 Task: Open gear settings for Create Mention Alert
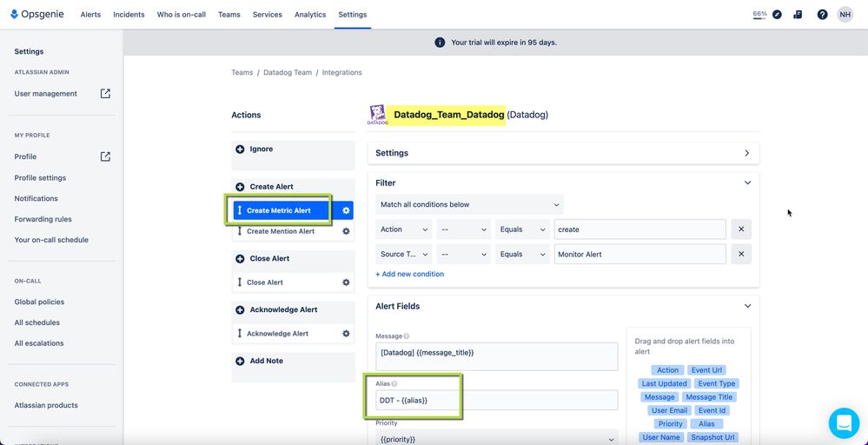click(x=346, y=231)
